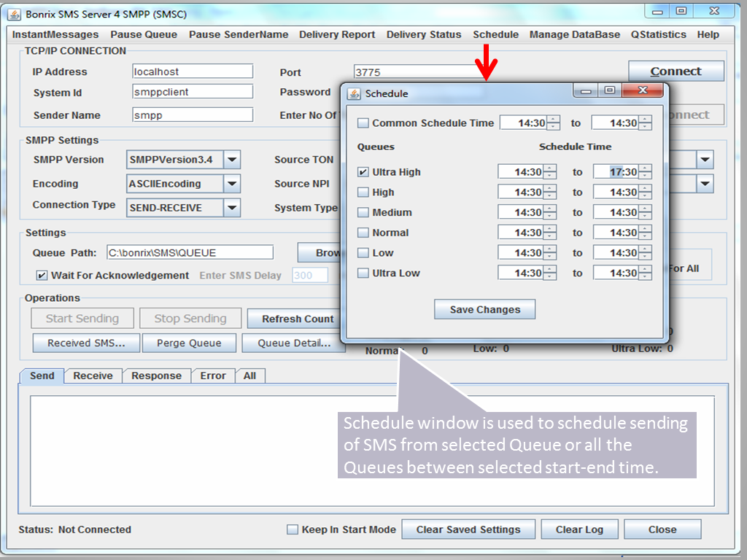
Task: Open the Pause SenderName menu
Action: point(239,34)
